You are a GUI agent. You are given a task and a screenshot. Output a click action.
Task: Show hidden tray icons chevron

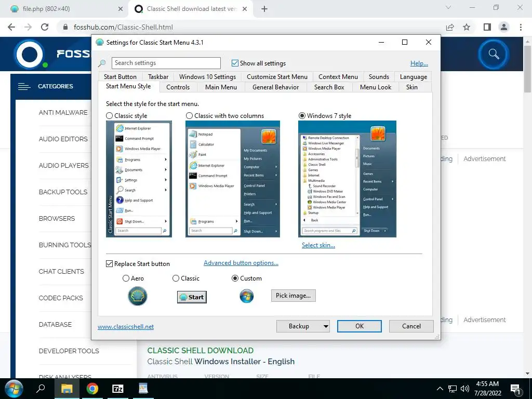pos(440,389)
